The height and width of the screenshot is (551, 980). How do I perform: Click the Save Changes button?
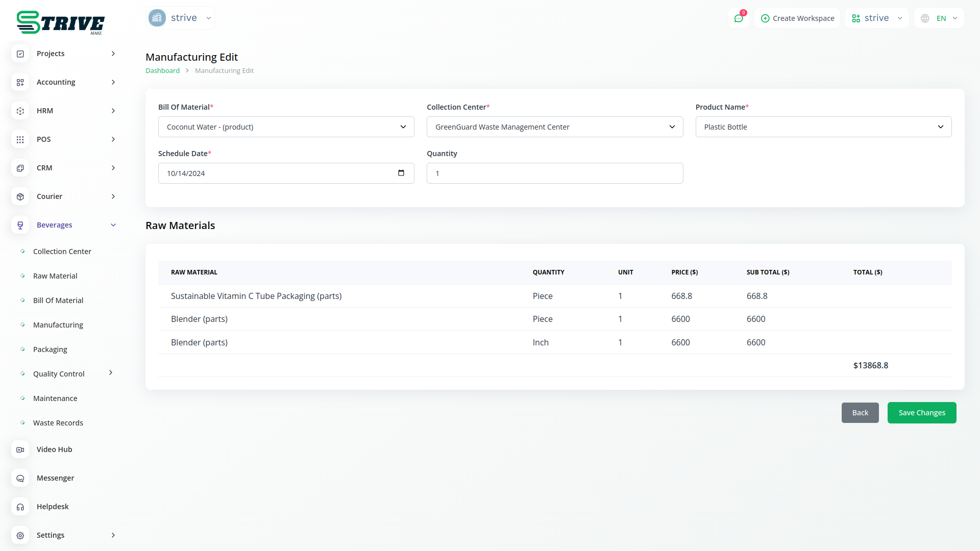tap(921, 413)
